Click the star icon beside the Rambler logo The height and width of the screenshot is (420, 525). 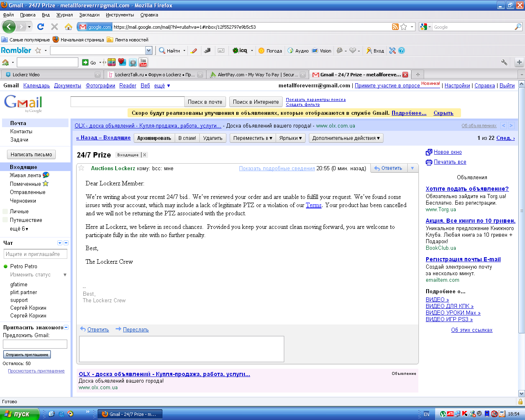click(38, 50)
